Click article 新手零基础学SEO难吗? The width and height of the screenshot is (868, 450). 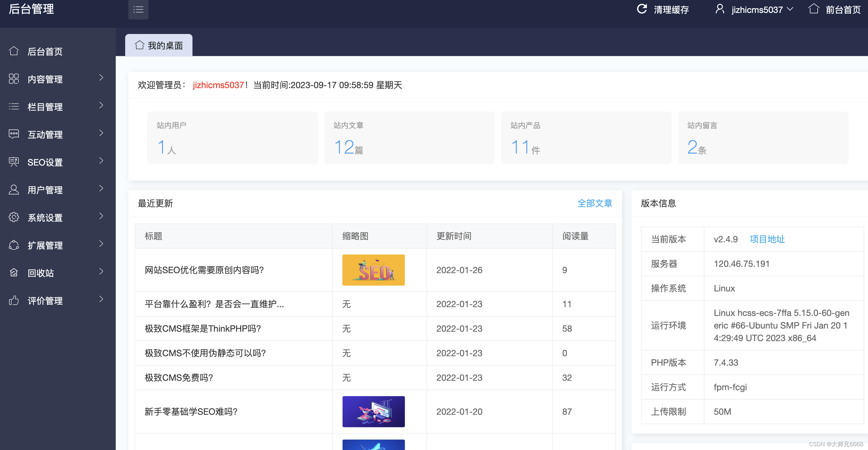click(x=191, y=412)
